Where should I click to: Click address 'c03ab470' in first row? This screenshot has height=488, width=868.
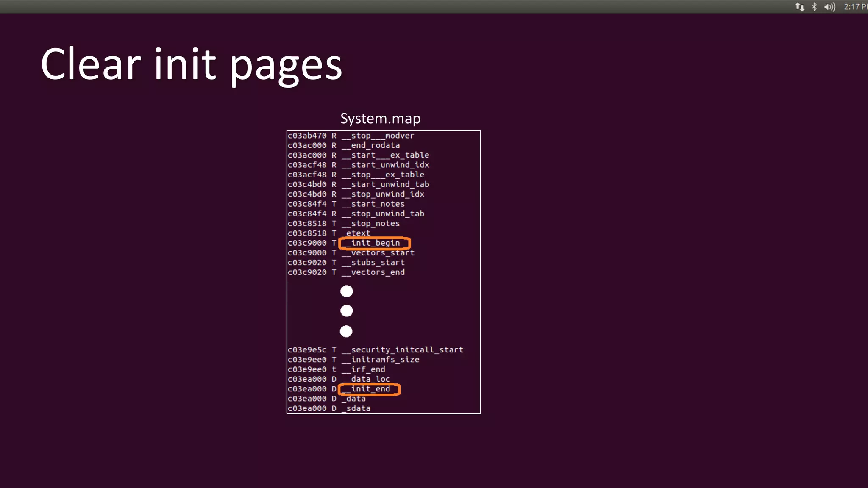(x=307, y=136)
